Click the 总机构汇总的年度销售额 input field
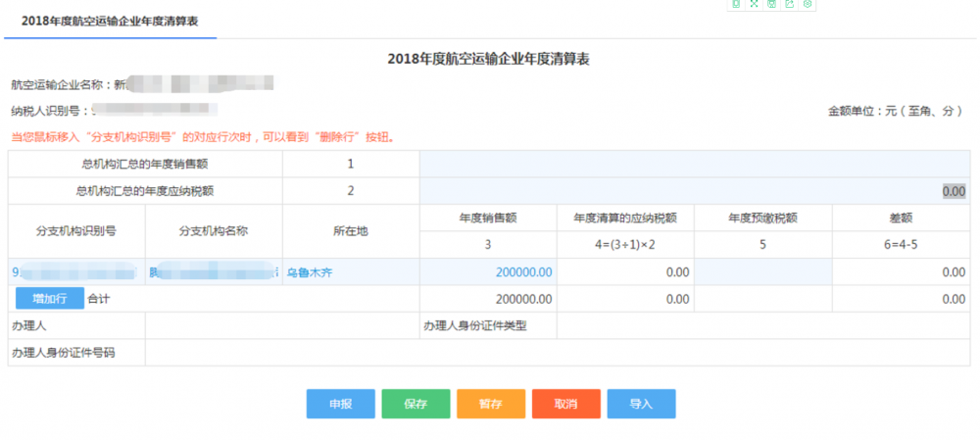Viewport: 980px width, 440px height. (x=695, y=164)
